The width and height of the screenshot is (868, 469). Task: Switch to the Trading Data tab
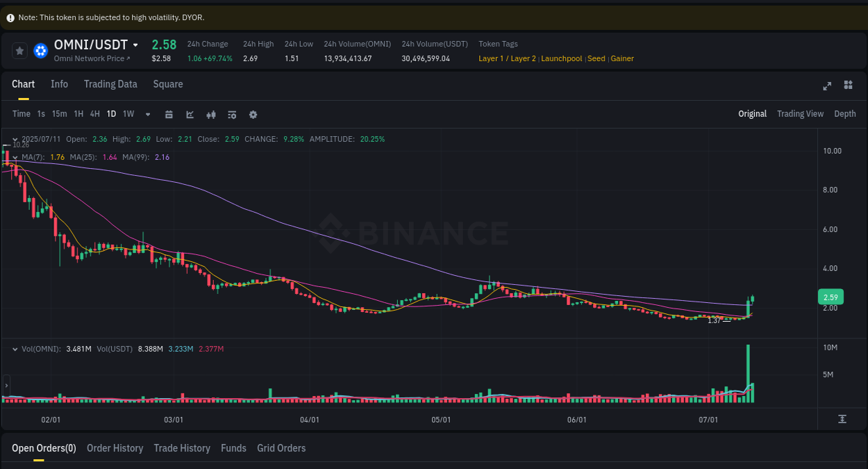[110, 83]
